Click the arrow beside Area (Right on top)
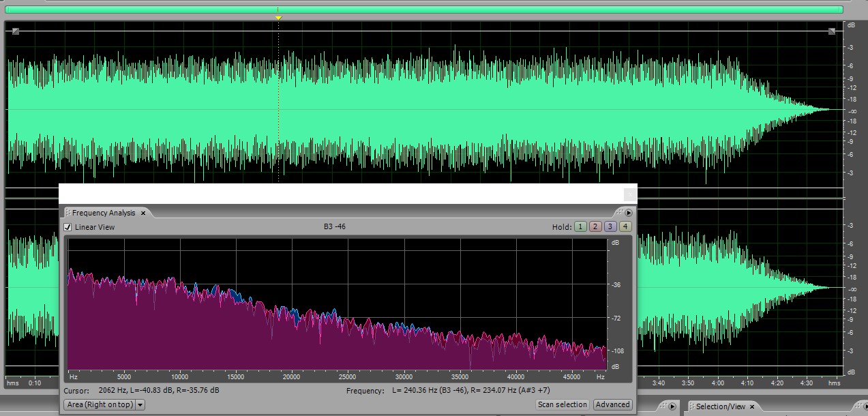The image size is (868, 416). (x=140, y=404)
